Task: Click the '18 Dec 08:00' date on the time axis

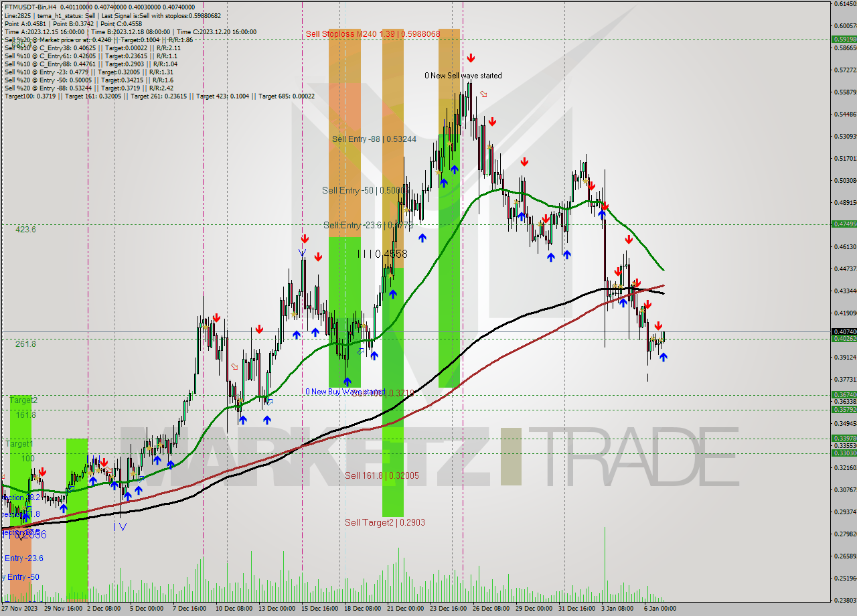Action: pyautogui.click(x=362, y=609)
